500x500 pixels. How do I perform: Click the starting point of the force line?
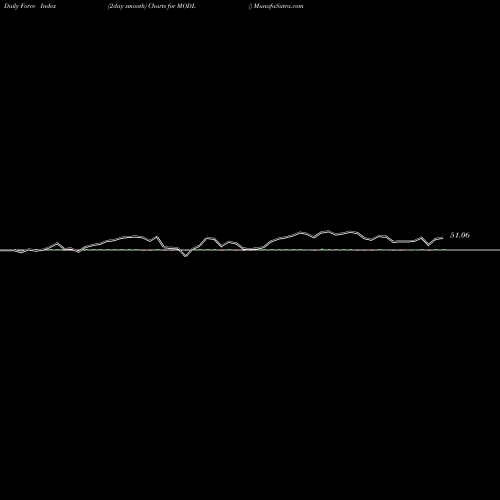(x=15, y=250)
